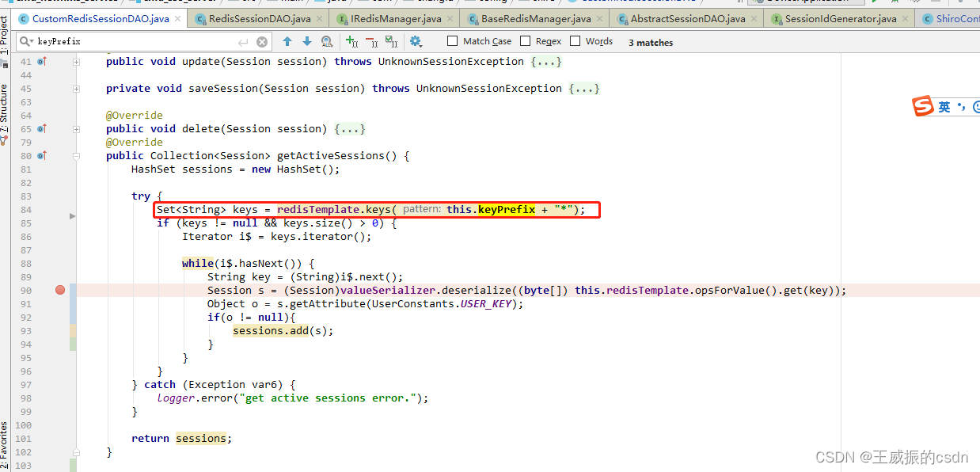This screenshot has width=980, height=472.
Task: Click "while(i$.hasNext())" on line 88
Action: (245, 263)
